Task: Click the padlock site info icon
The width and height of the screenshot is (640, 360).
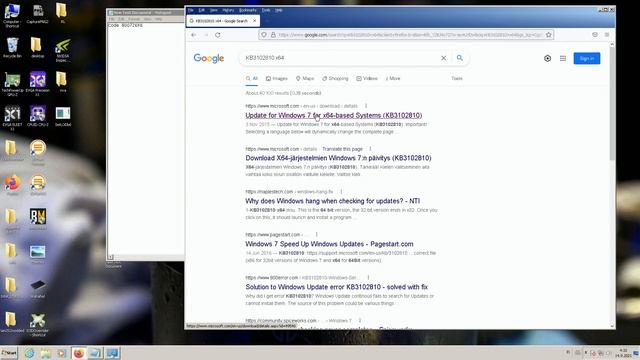Action: point(273,35)
